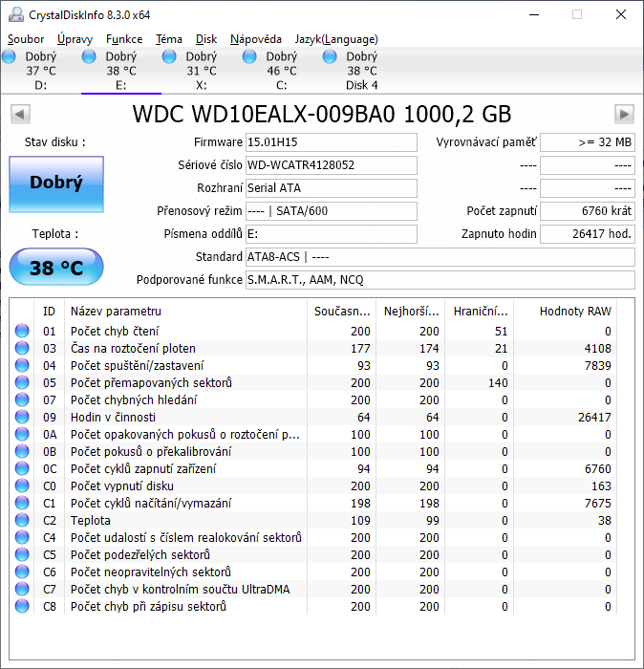Screen dimensions: 644x669
Task: Open the Jazyk(Language) menu
Action: (x=336, y=39)
